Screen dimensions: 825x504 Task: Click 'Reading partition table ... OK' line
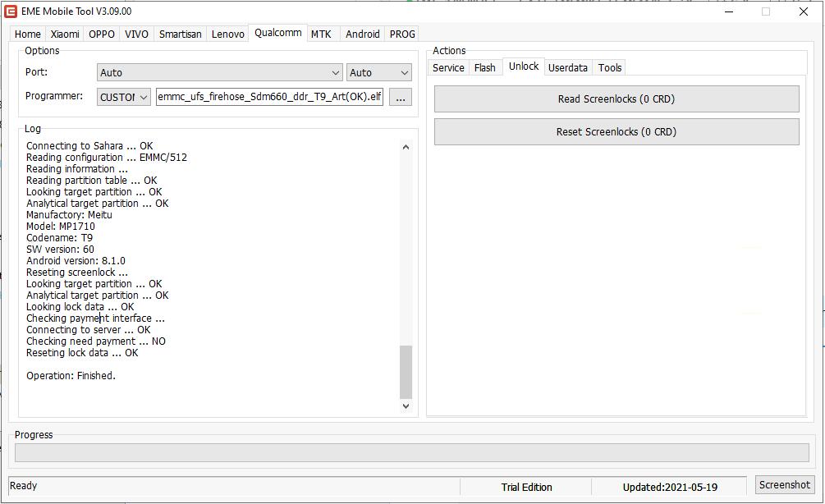[x=92, y=181]
